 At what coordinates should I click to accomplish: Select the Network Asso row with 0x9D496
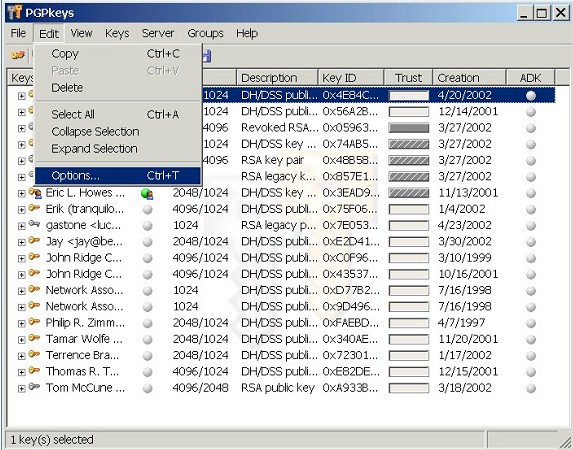281,307
